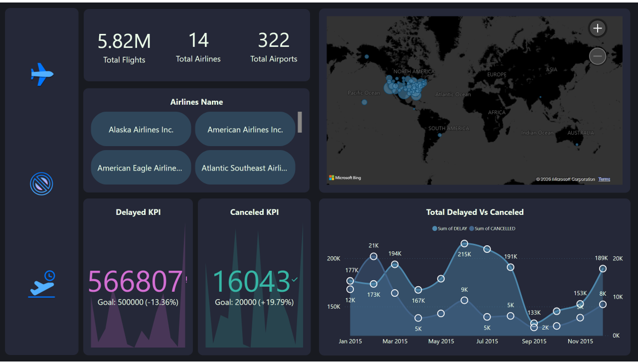
Task: Click the 133K data label
Action: pyautogui.click(x=534, y=312)
